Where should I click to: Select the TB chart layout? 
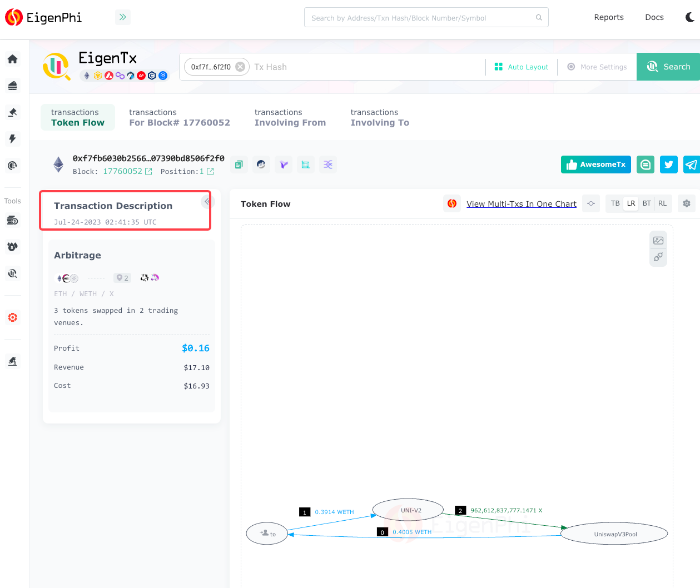pyautogui.click(x=615, y=203)
